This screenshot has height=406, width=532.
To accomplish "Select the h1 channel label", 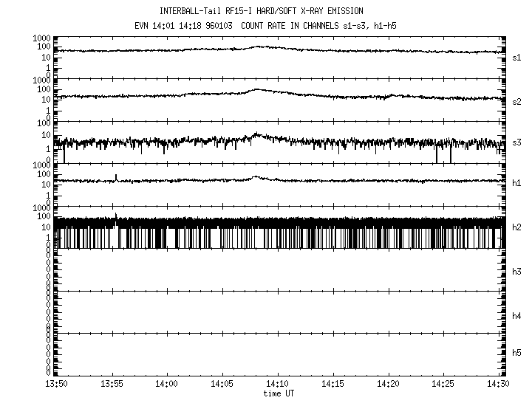I will pyautogui.click(x=517, y=183).
